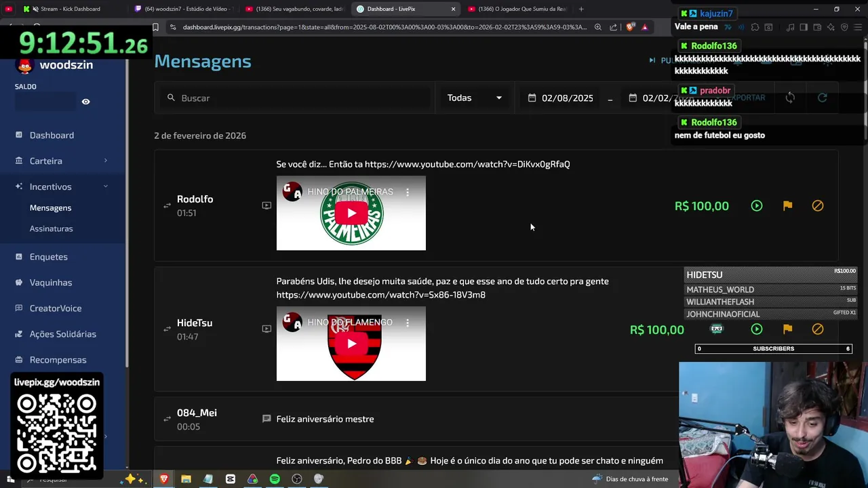Viewport: 868px width, 488px height.
Task: Open CreatorVoice in the sidebar
Action: [56, 308]
